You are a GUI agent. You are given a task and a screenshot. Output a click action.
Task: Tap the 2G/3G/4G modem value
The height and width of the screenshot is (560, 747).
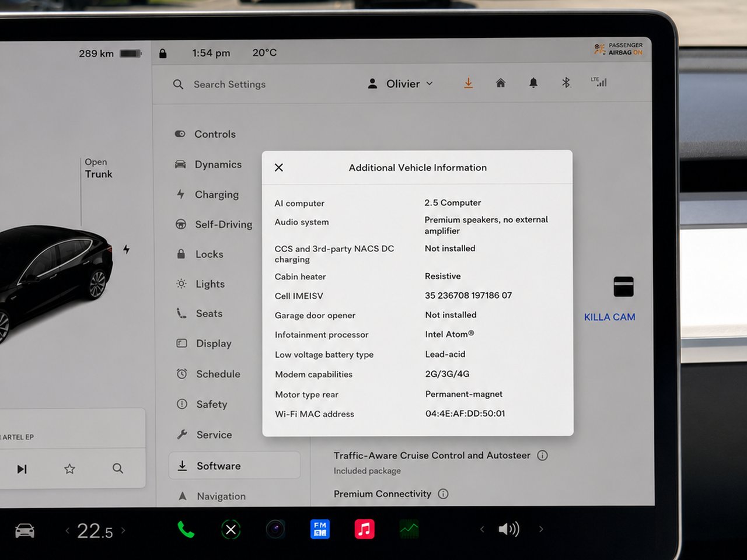pyautogui.click(x=447, y=374)
